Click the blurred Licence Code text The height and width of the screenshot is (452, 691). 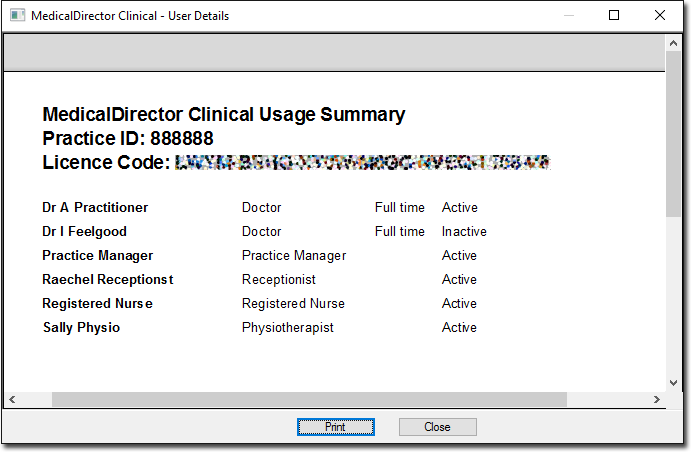tap(363, 163)
